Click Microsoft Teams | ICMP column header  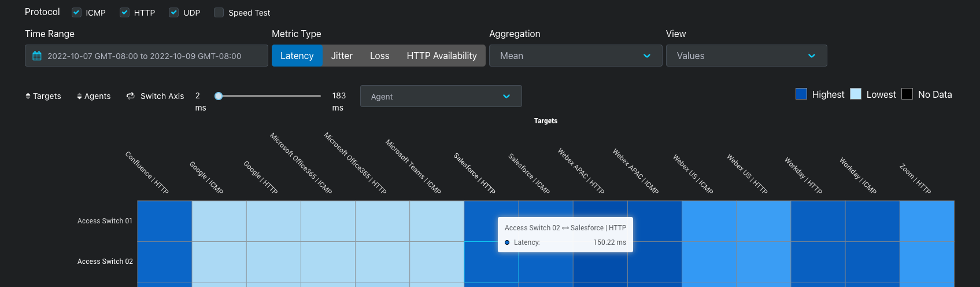413,167
